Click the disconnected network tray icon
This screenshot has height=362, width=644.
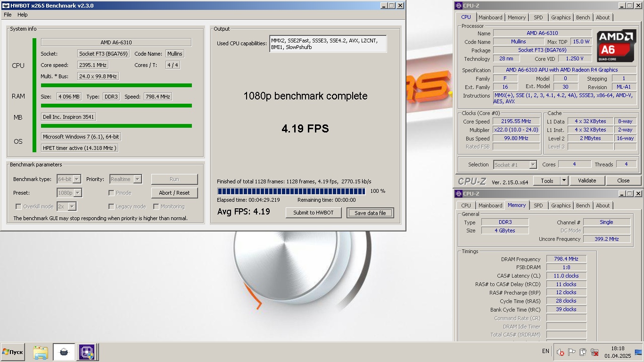[594, 352]
